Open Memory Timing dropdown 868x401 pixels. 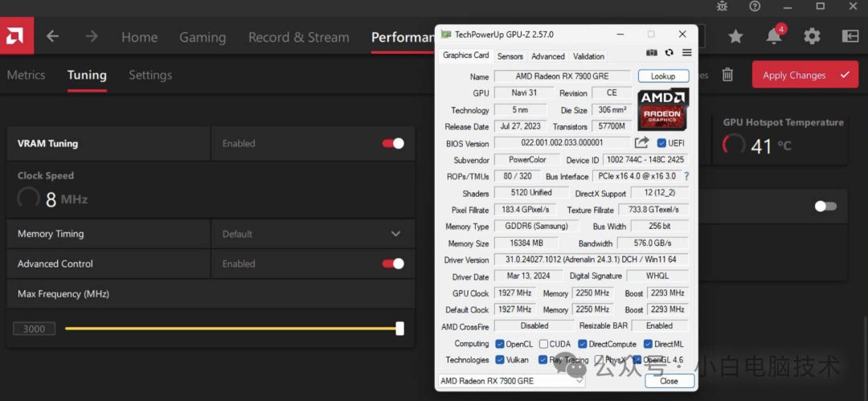point(313,234)
